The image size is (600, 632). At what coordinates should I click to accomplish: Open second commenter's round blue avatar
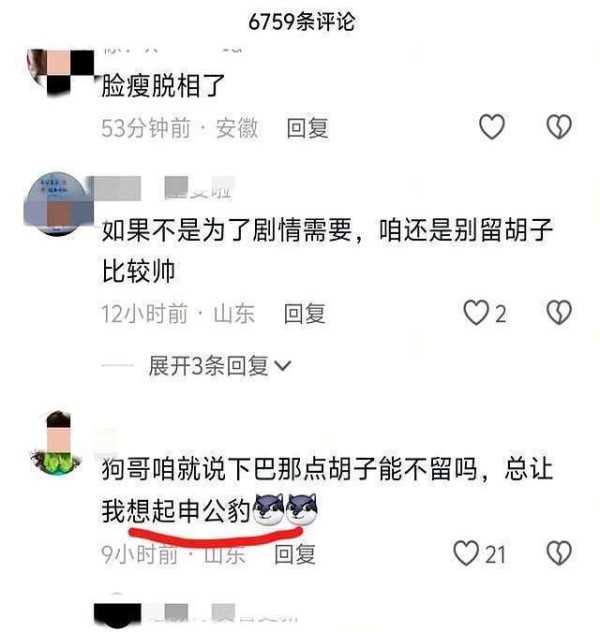coord(58,204)
